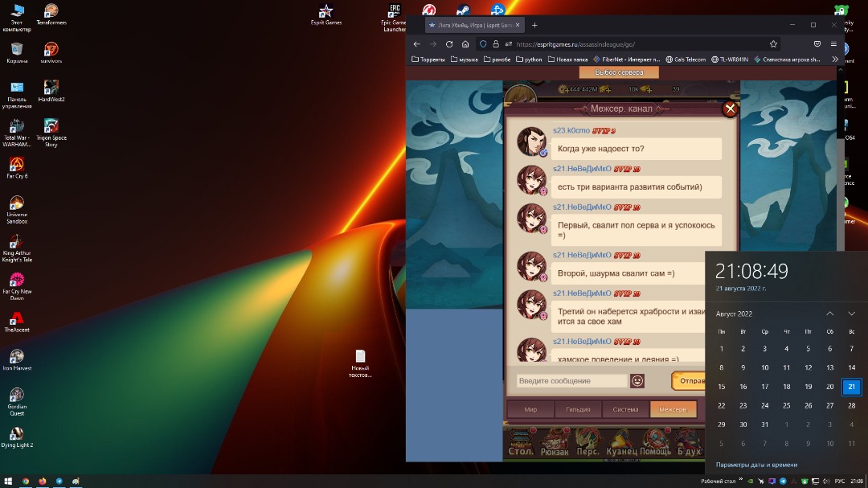Open the python bookmark folder

click(529, 59)
